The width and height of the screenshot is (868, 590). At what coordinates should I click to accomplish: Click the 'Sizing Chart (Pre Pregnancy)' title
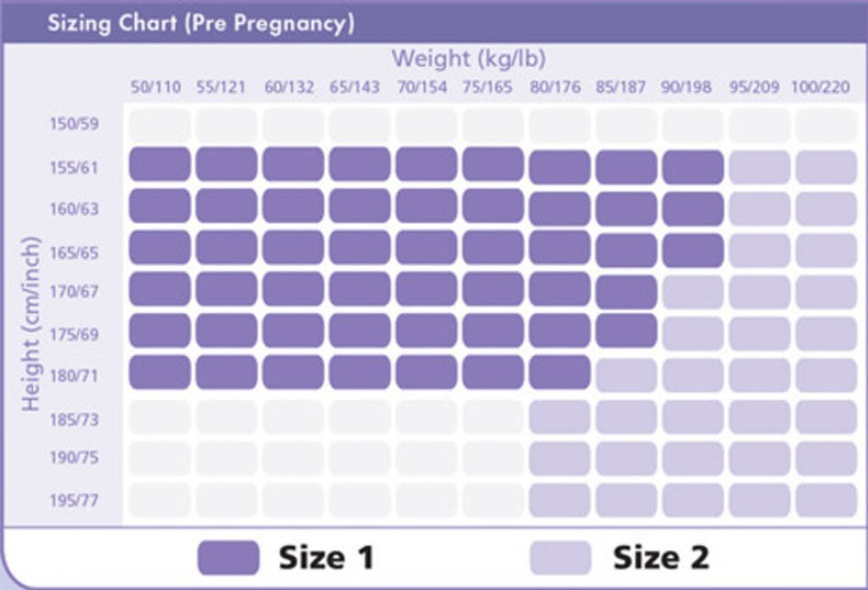tap(200, 23)
